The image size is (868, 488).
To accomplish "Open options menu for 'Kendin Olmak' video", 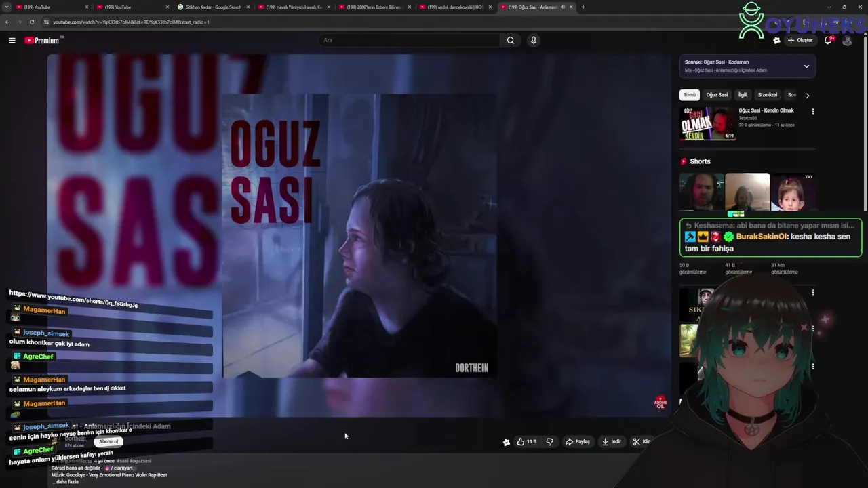I will click(x=812, y=111).
